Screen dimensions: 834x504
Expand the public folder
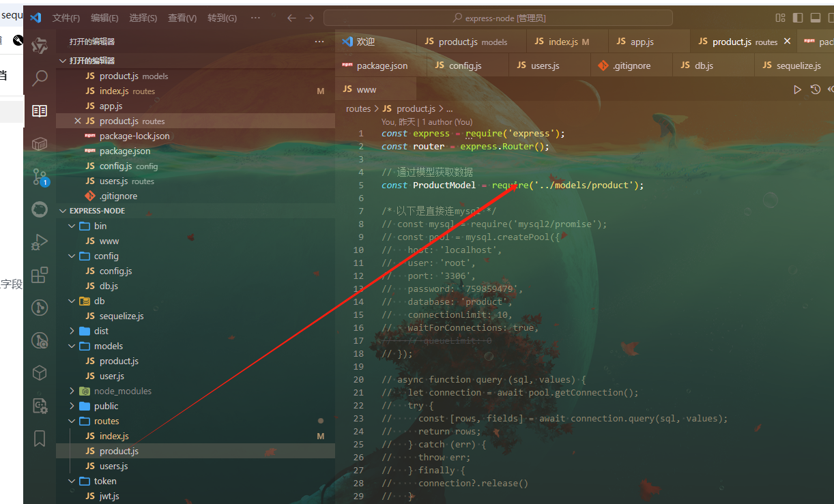(x=72, y=406)
